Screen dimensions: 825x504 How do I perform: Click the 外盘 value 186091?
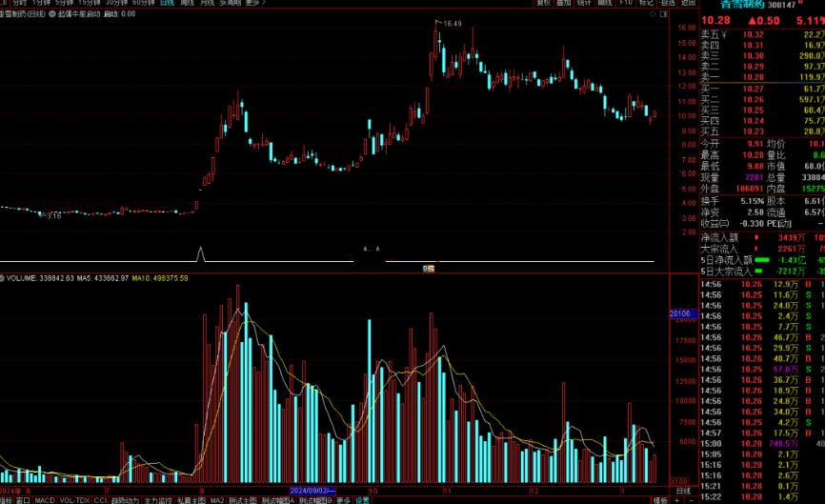pyautogui.click(x=749, y=189)
